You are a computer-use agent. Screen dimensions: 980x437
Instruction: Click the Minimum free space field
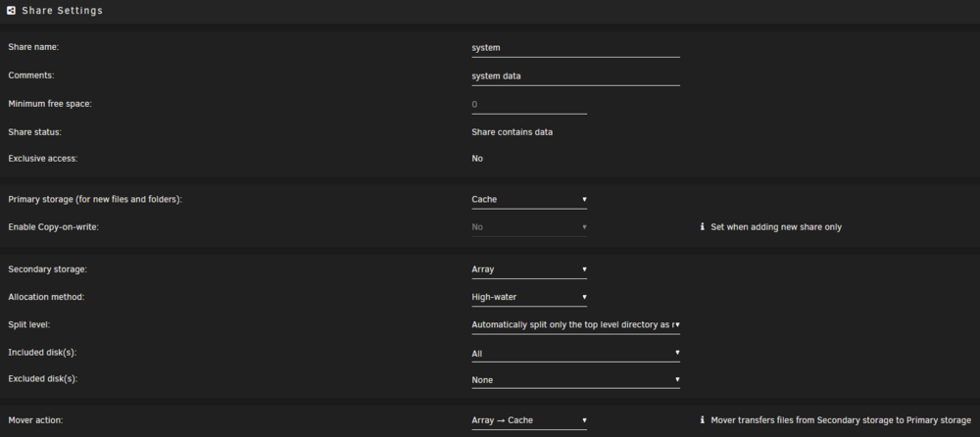click(529, 105)
